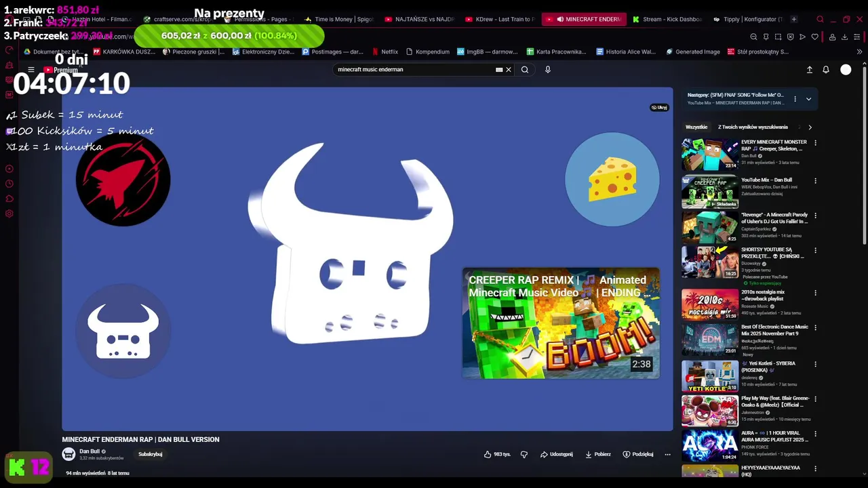Open options for Play My Way video
Viewport: 868px width, 488px height.
pos(815,399)
